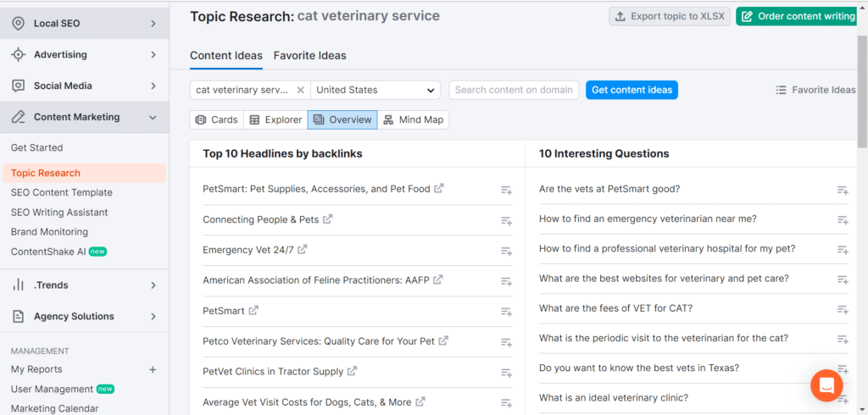Click 'Do you want to know the best vets in Texas?'

(x=639, y=368)
